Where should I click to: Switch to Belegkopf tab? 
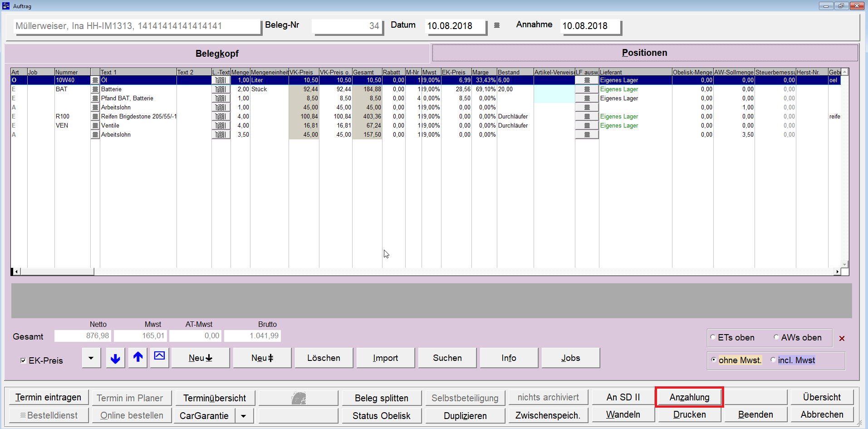(217, 54)
